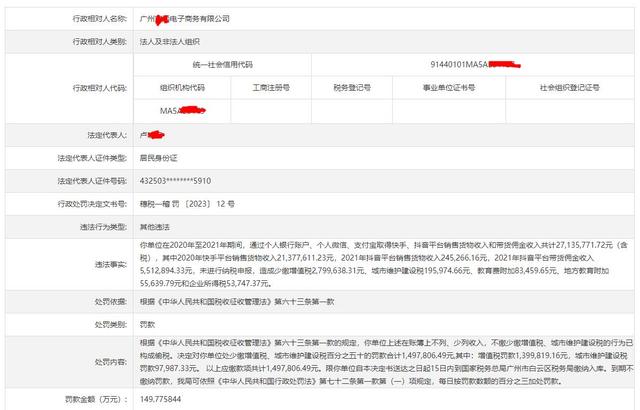Select the 法定代表人 name value
640x410 pixels.
coord(148,133)
